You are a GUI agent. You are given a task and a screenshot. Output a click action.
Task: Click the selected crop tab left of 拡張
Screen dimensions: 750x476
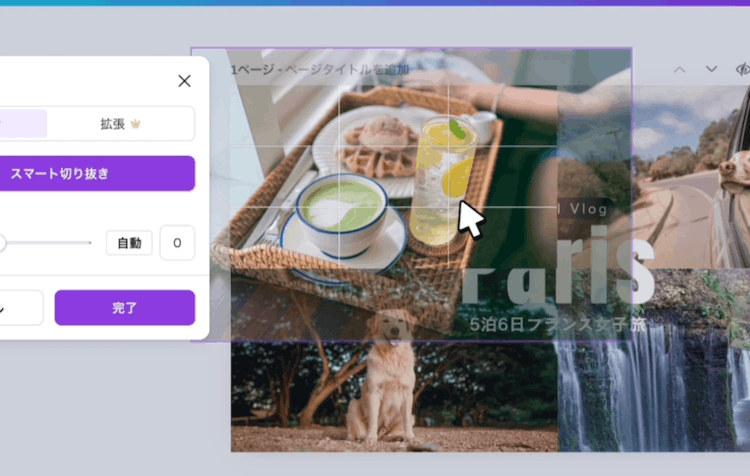(x=23, y=124)
